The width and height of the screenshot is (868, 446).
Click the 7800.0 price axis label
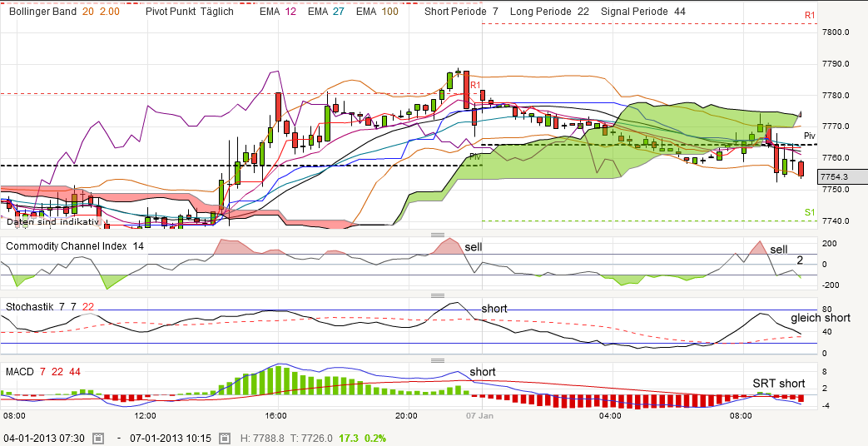836,32
